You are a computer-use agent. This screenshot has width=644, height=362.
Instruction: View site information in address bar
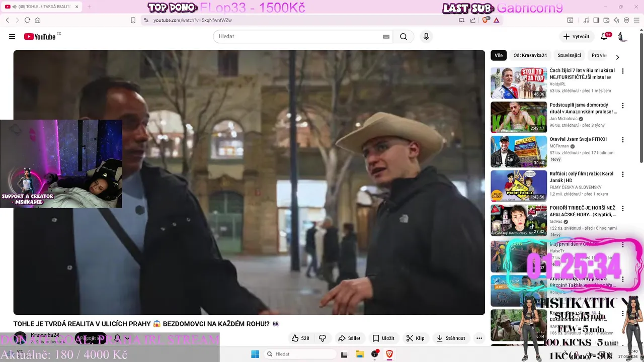click(146, 20)
